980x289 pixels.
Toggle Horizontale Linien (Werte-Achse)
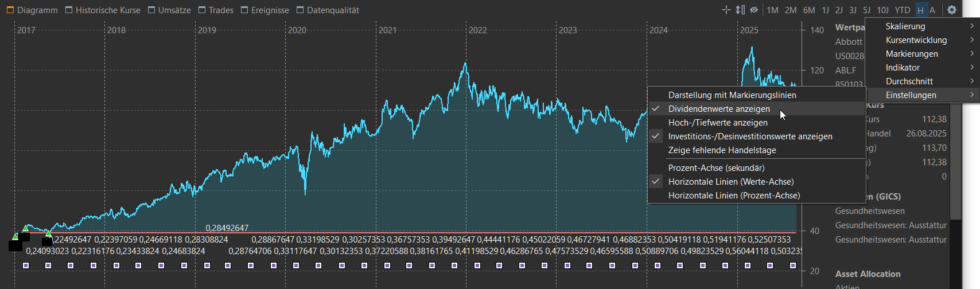[x=730, y=182]
